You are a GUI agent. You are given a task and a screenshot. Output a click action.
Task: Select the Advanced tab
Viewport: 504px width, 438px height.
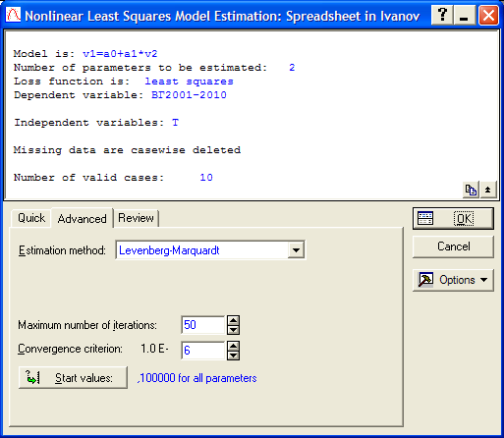pyautogui.click(x=83, y=218)
